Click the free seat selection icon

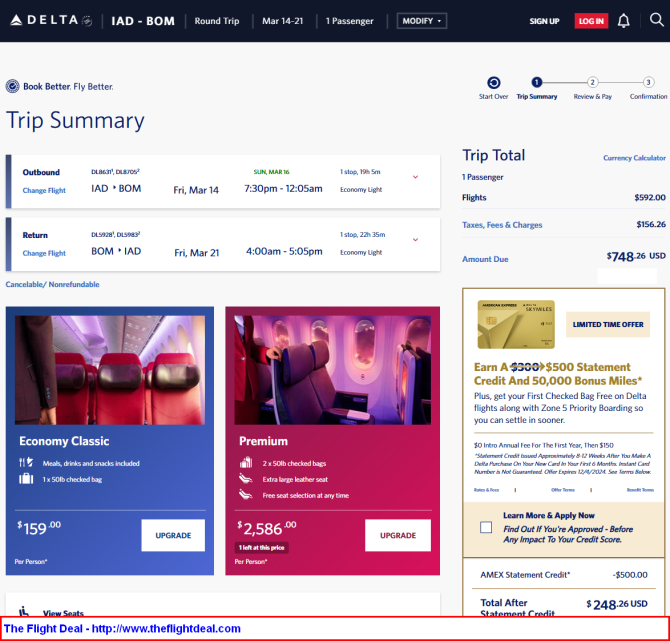(246, 495)
